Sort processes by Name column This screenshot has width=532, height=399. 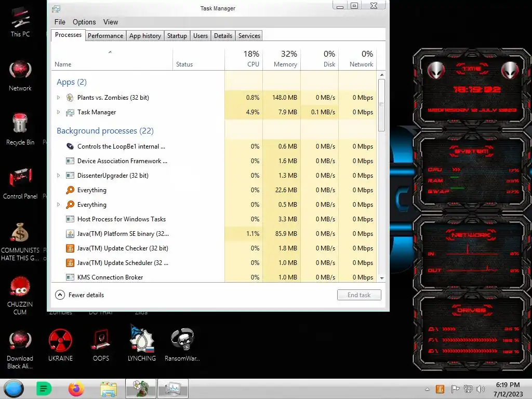(x=112, y=60)
